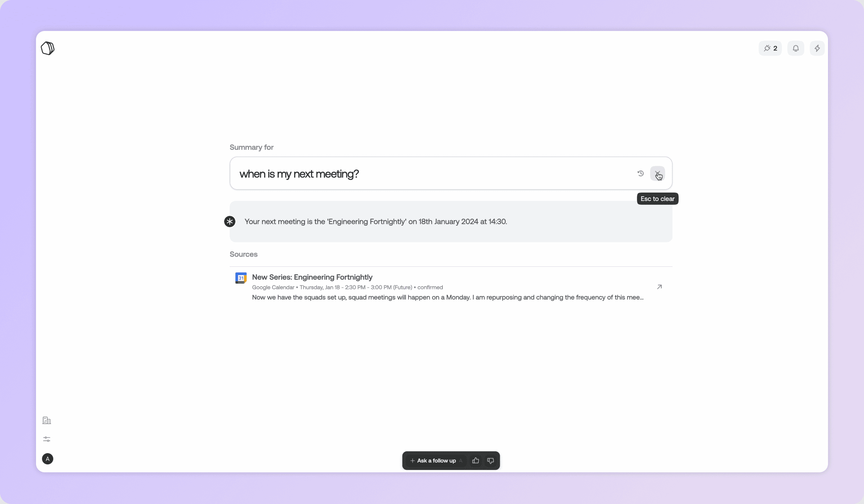
Task: Open source in new window arrow
Action: tap(659, 287)
